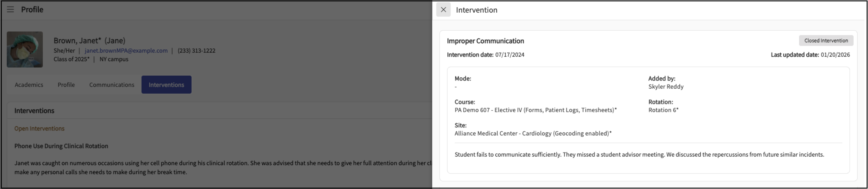
Task: Click the intervention date 07/17/2024
Action: point(509,55)
